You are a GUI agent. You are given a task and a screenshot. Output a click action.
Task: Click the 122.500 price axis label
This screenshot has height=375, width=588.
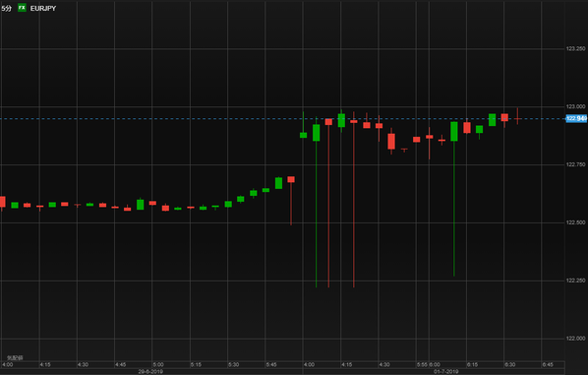pyautogui.click(x=575, y=222)
